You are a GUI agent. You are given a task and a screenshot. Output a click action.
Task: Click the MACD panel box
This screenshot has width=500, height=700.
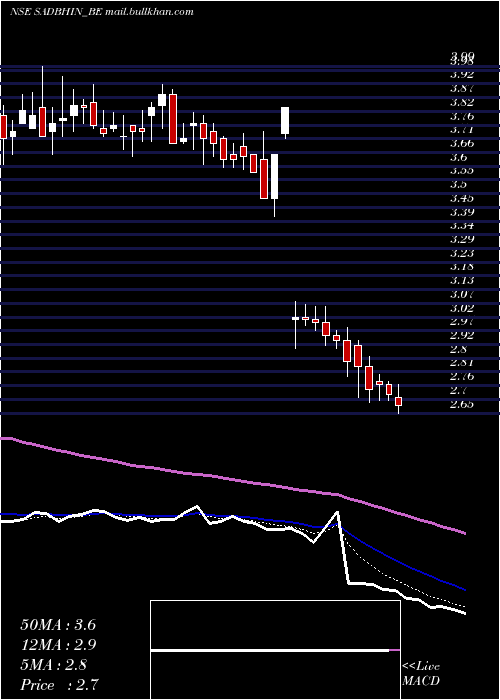[x=275, y=650]
